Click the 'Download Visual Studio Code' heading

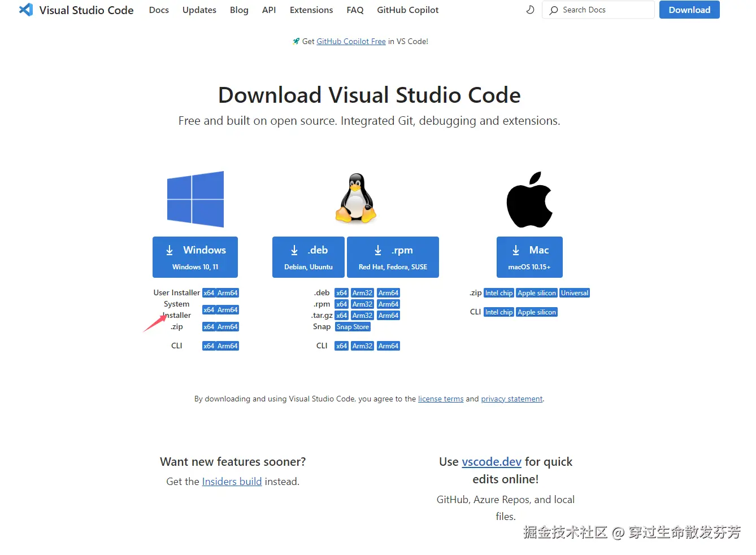[x=370, y=95]
